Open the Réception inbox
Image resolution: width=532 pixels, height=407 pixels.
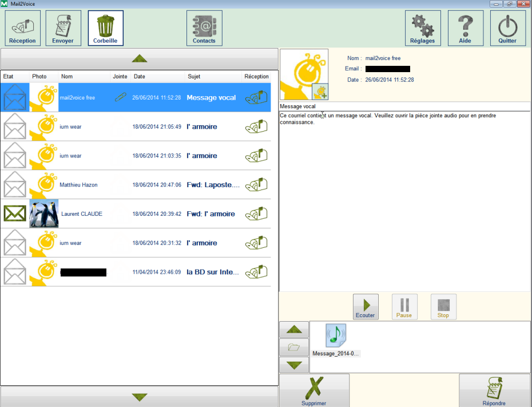click(22, 28)
